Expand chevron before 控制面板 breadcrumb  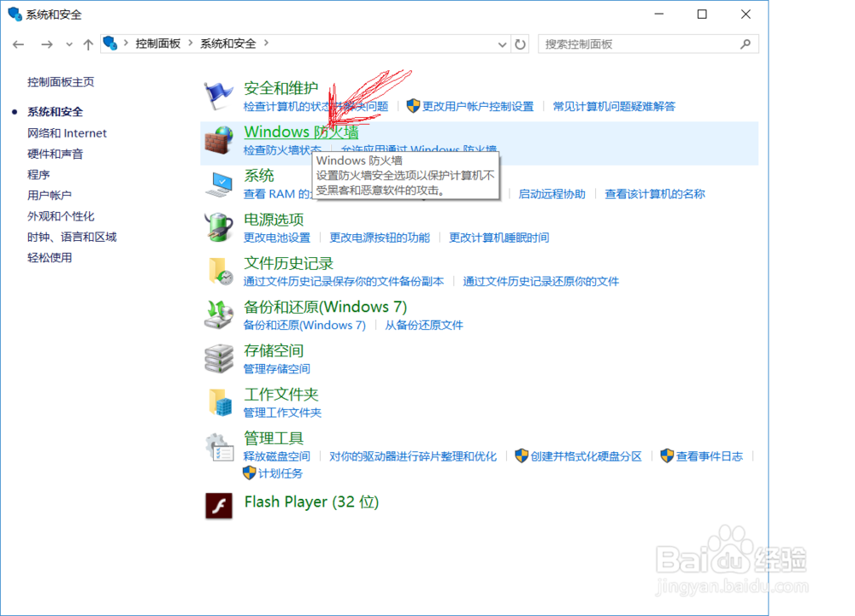point(126,43)
